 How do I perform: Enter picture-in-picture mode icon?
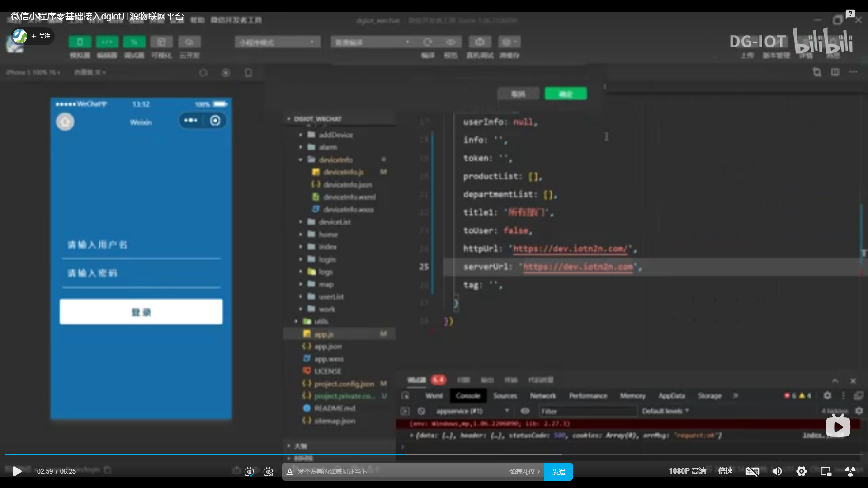pyautogui.click(x=826, y=471)
